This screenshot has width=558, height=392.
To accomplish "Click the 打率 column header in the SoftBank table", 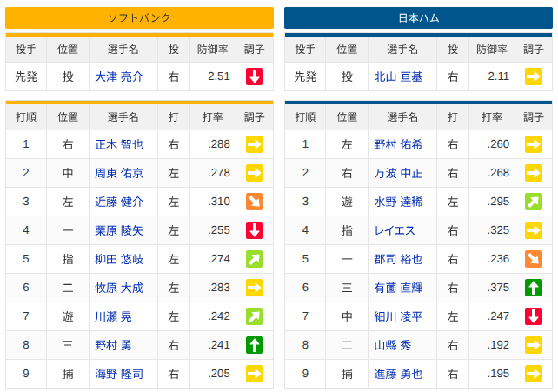I will pos(213,117).
